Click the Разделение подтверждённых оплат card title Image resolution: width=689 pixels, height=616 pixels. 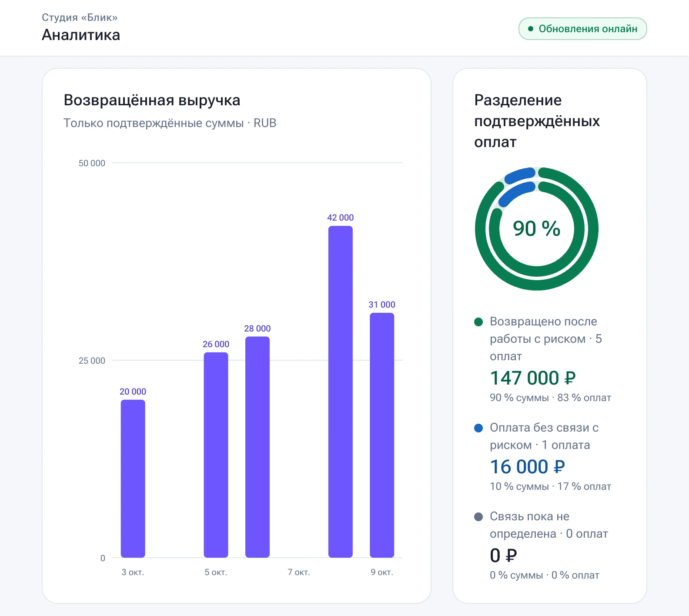point(537,121)
